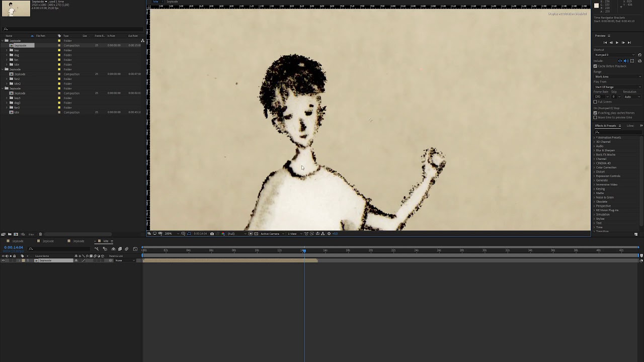Collapse the 2episode folder in Project
This screenshot has height=362, width=644.
(x=3, y=69)
